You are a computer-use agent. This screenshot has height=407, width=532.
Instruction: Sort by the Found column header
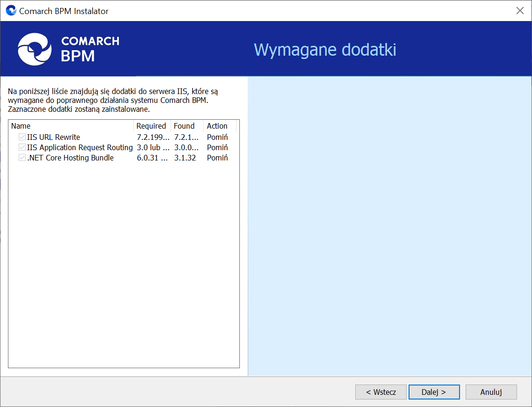[187, 126]
